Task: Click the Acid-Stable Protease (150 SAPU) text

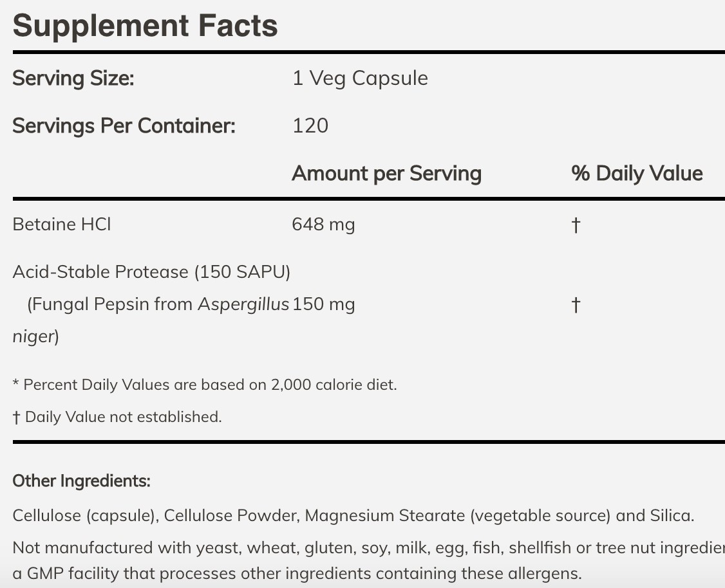Action: pyautogui.click(x=151, y=272)
